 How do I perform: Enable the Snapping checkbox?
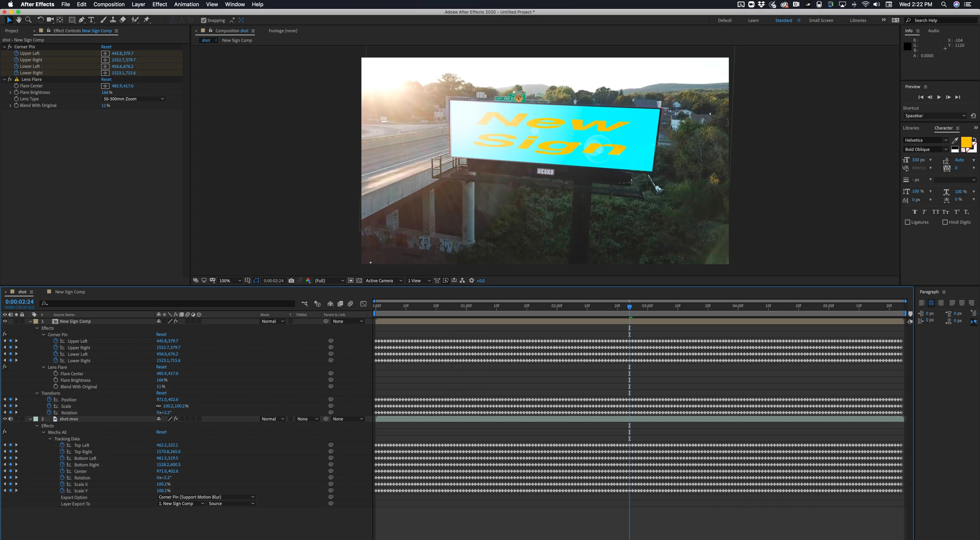204,20
